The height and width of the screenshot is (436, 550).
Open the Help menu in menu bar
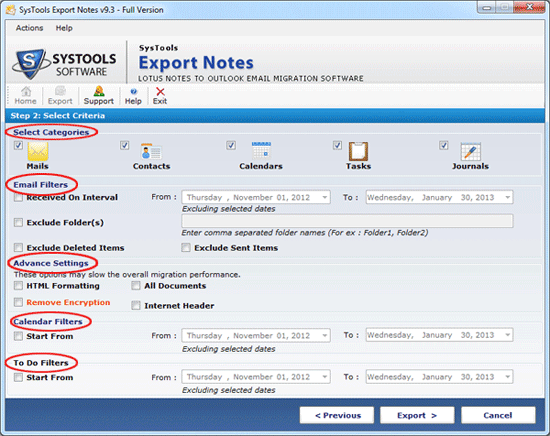64,28
